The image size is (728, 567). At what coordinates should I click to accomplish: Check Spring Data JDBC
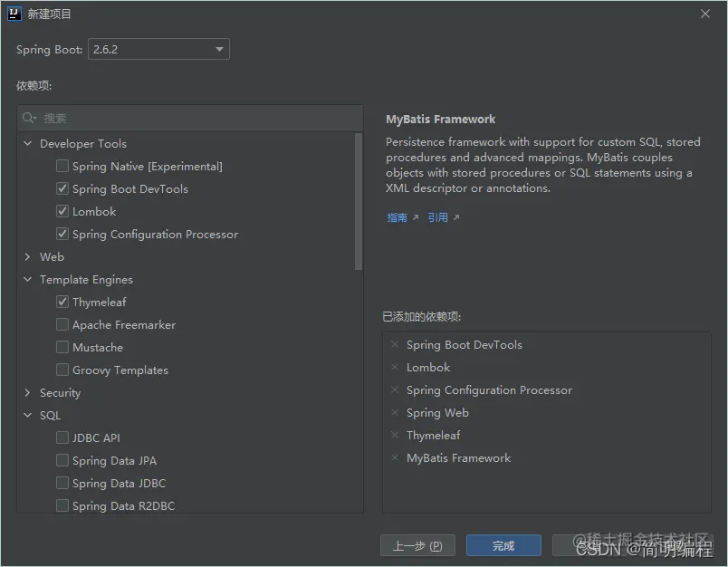[62, 483]
